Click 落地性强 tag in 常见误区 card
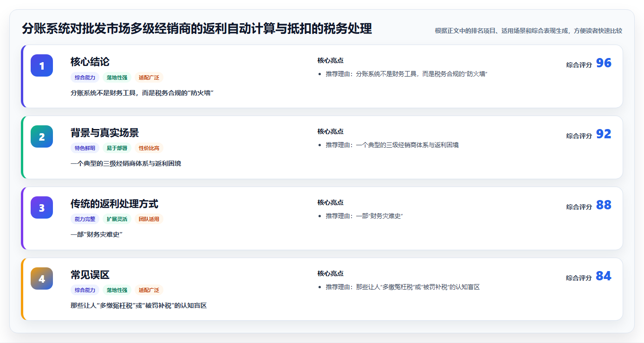This screenshot has width=644, height=343. 117,290
